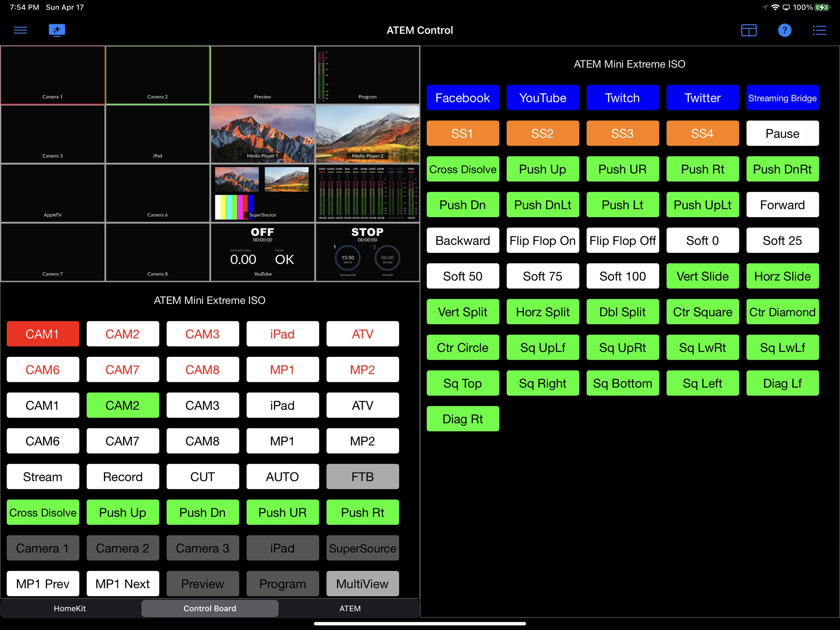
Task: Tap the Pause button
Action: pos(782,133)
